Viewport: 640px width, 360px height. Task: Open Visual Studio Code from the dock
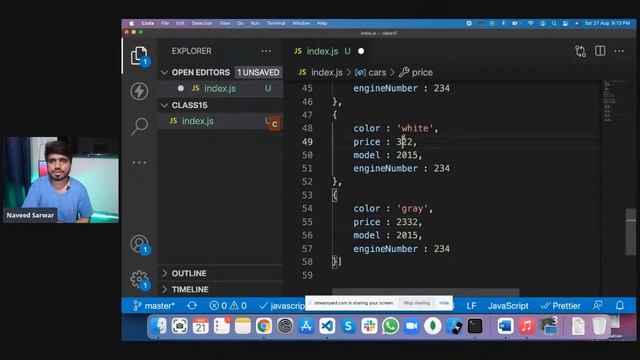point(327,326)
